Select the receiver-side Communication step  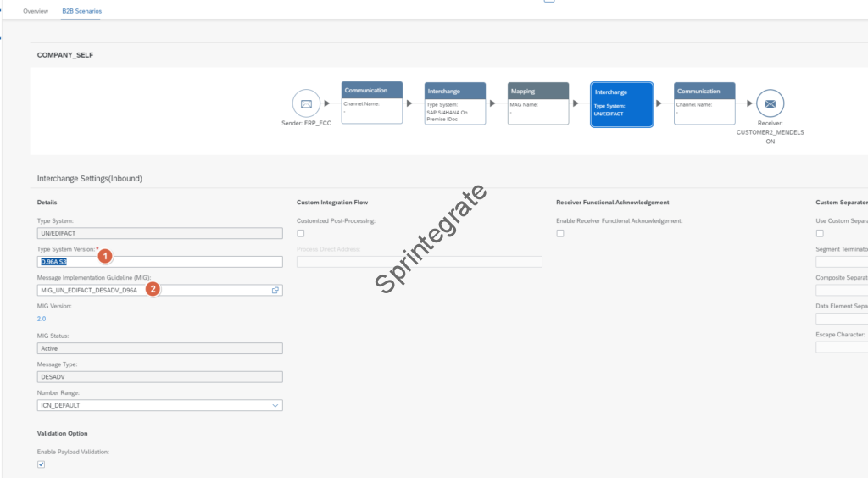point(704,103)
